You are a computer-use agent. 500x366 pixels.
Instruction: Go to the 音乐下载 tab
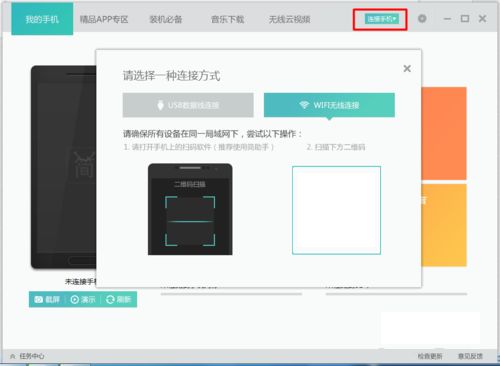coord(228,19)
